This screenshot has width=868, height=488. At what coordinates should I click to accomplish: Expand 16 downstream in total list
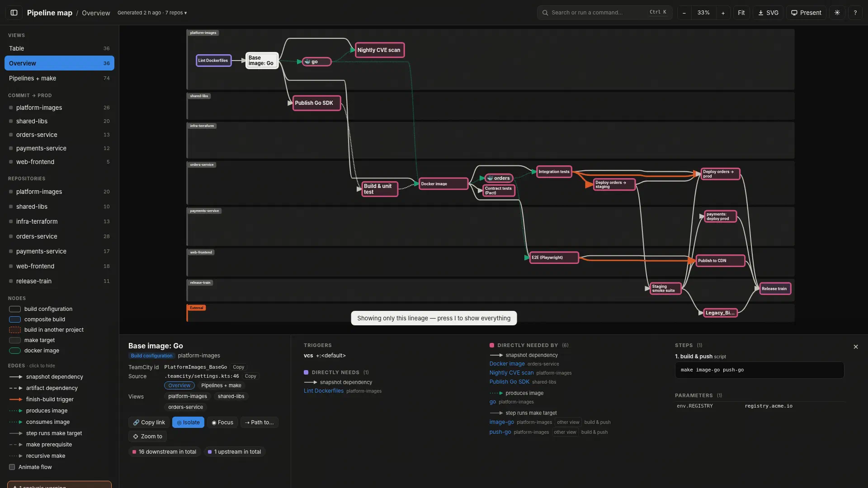point(164,451)
